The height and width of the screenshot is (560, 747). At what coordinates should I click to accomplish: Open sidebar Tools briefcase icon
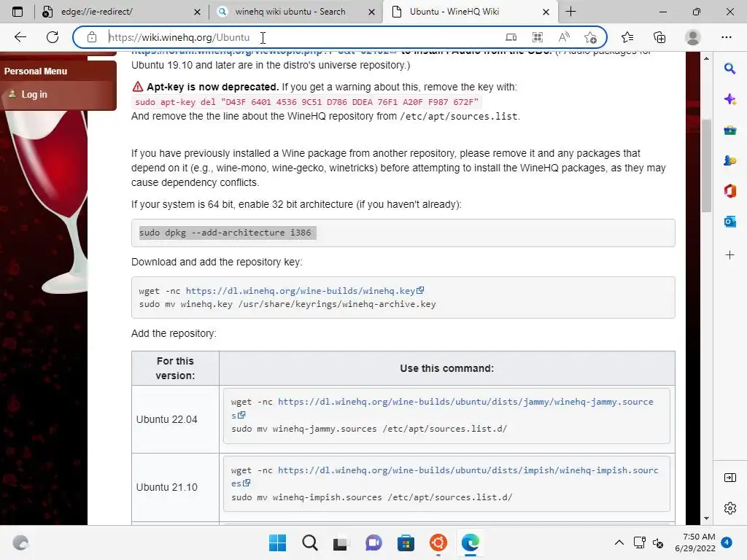[729, 130]
